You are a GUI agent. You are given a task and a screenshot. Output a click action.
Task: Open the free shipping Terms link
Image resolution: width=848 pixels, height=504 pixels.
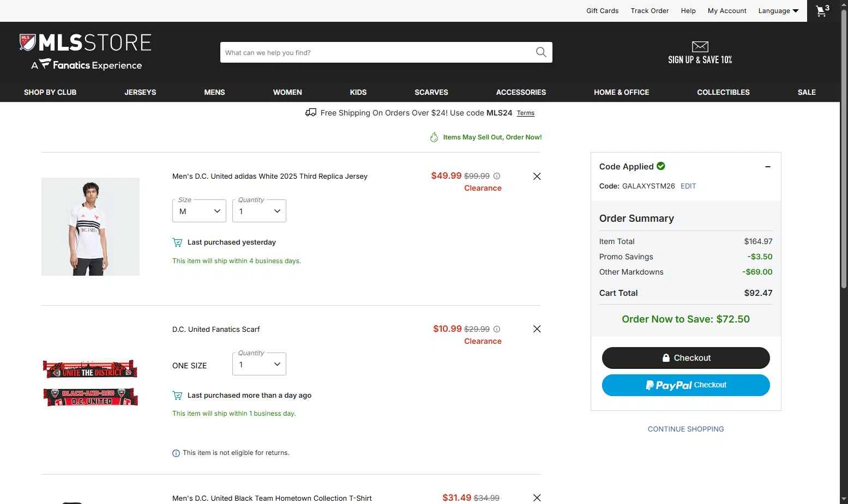[526, 113]
